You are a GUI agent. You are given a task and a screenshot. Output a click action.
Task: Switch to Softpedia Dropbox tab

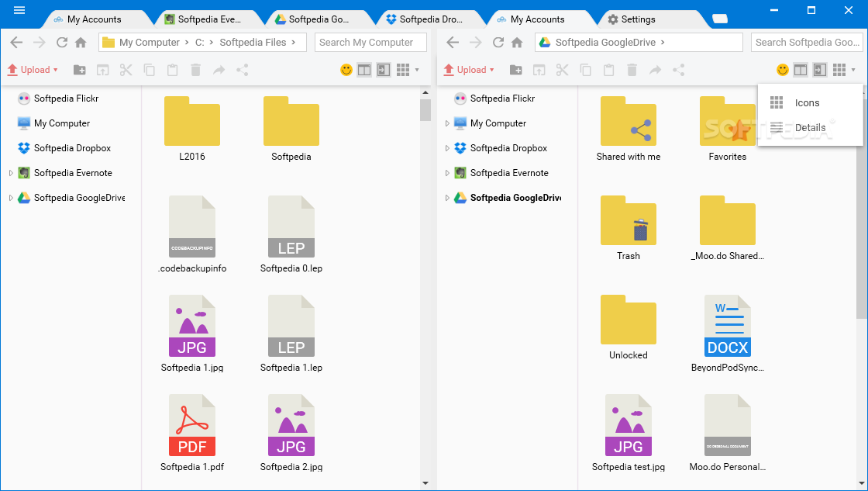(x=431, y=19)
